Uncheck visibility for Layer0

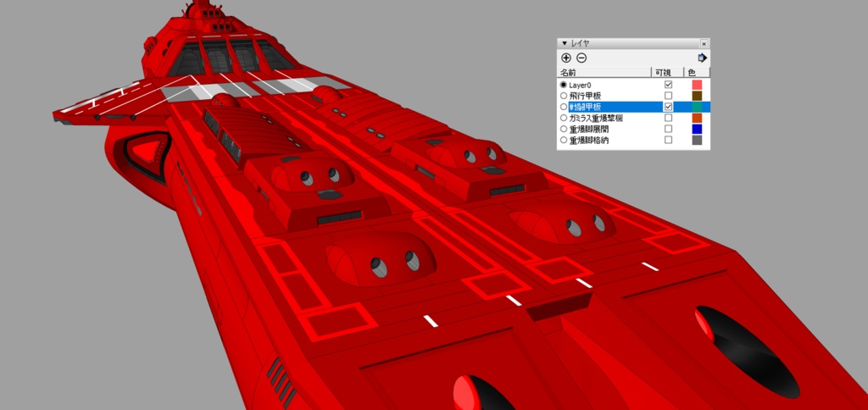[x=668, y=85]
